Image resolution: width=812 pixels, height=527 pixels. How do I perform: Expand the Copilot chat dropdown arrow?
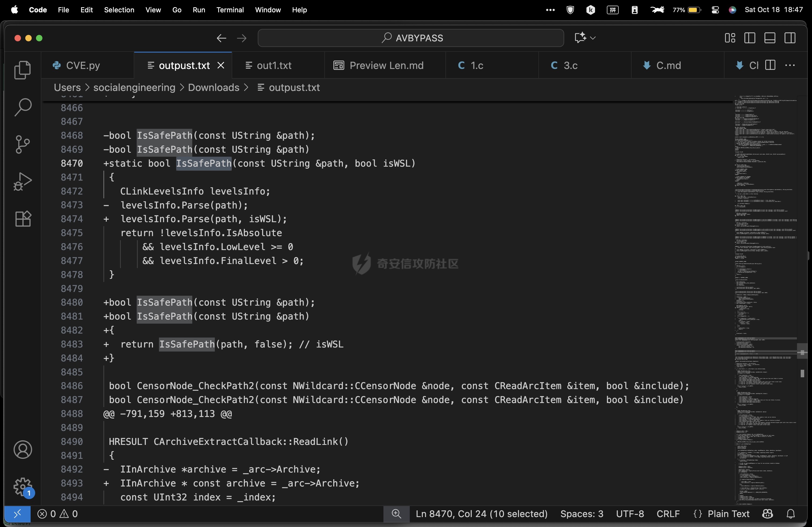point(593,38)
